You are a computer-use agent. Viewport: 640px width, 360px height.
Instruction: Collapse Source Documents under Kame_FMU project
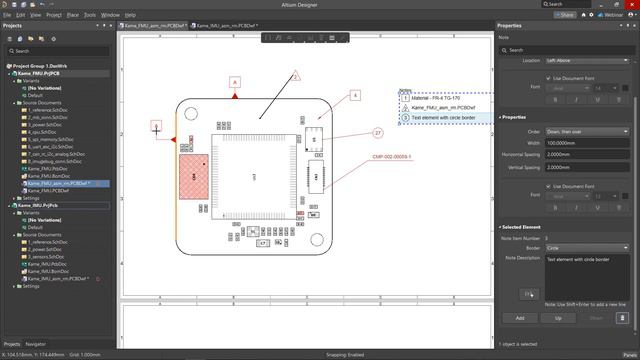coord(14,103)
